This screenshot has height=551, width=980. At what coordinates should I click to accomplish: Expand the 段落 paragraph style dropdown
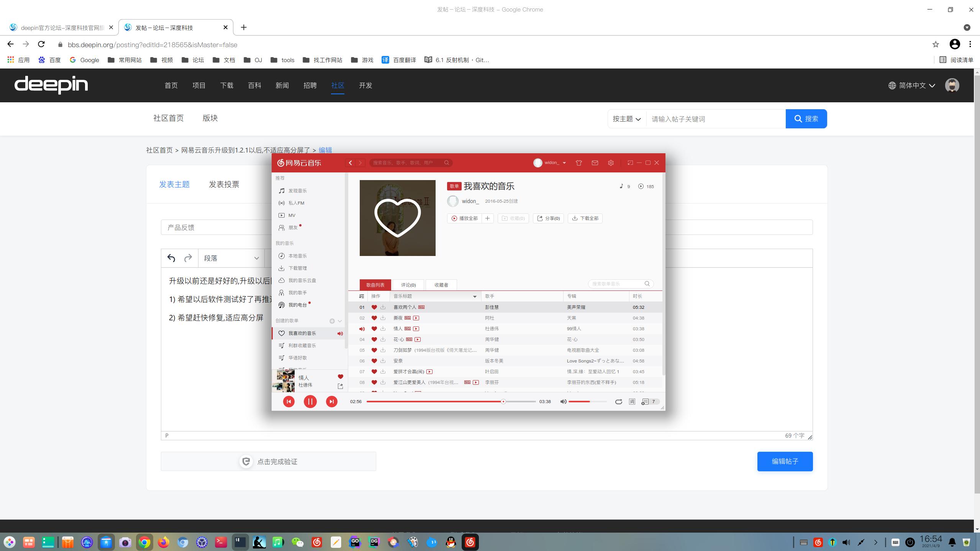[x=231, y=258]
